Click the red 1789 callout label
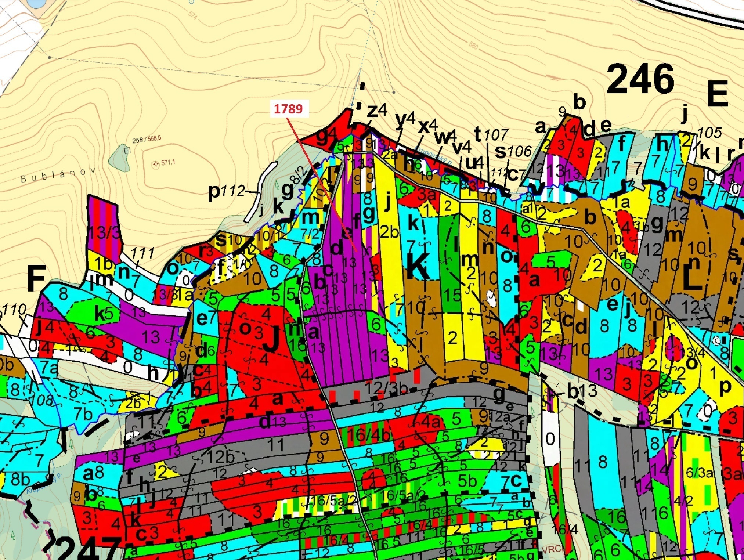744x560 pixels. point(289,109)
